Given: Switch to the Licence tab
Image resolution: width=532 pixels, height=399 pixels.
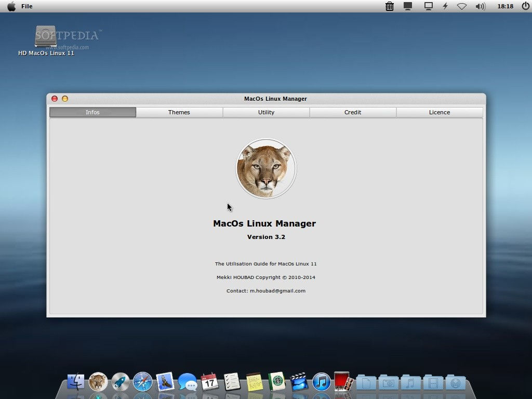Looking at the screenshot, I should [440, 112].
